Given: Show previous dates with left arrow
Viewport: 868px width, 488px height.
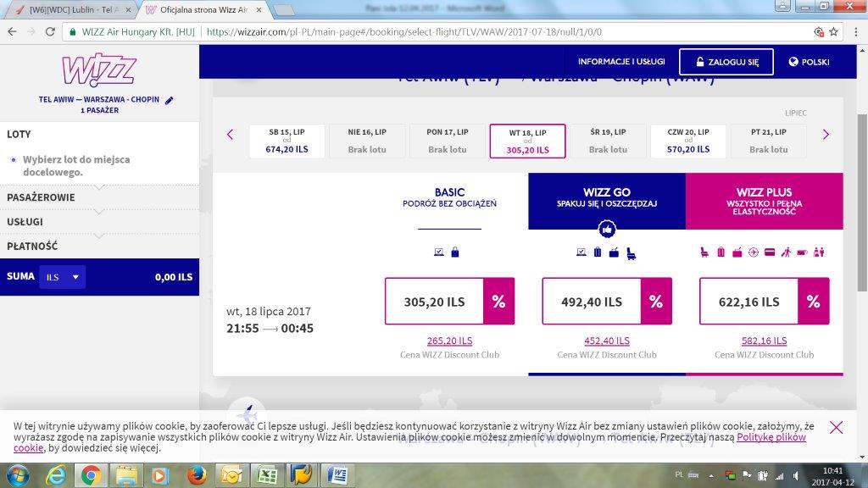Looking at the screenshot, I should (x=231, y=135).
